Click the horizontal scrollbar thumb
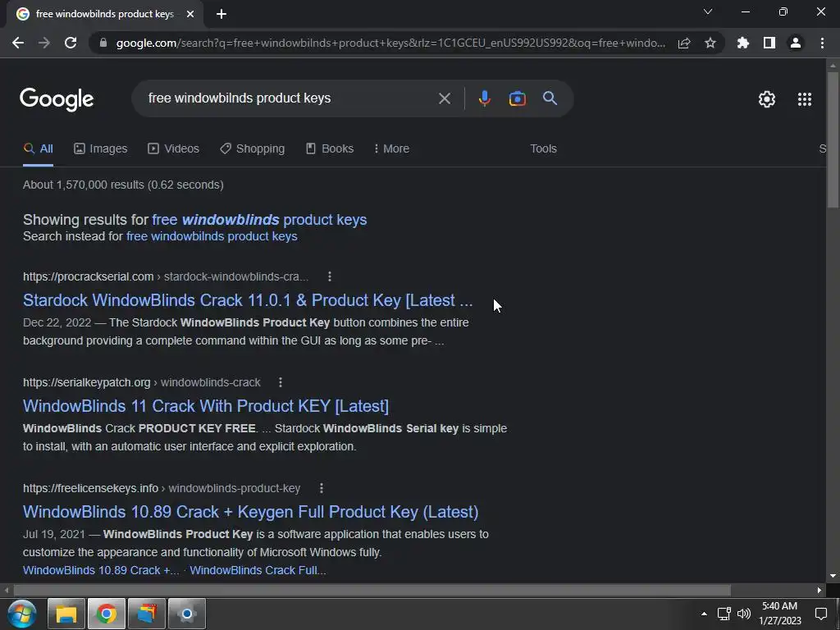 tap(372, 590)
